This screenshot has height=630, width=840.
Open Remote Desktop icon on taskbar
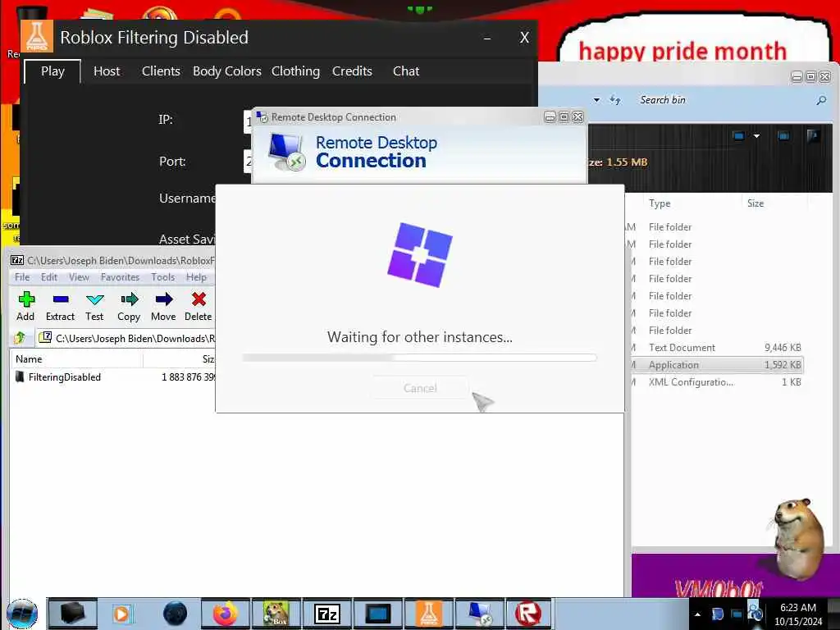(480, 614)
